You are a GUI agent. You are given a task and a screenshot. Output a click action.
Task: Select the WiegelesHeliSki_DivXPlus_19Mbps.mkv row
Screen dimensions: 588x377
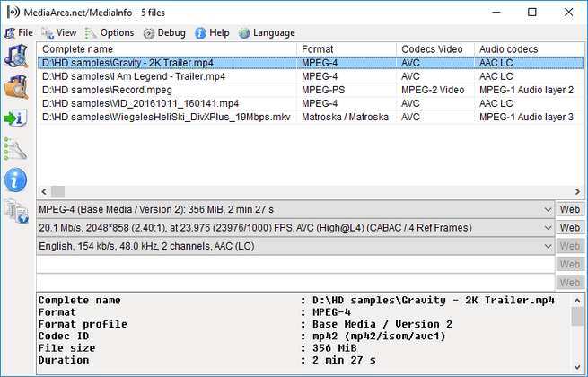311,117
